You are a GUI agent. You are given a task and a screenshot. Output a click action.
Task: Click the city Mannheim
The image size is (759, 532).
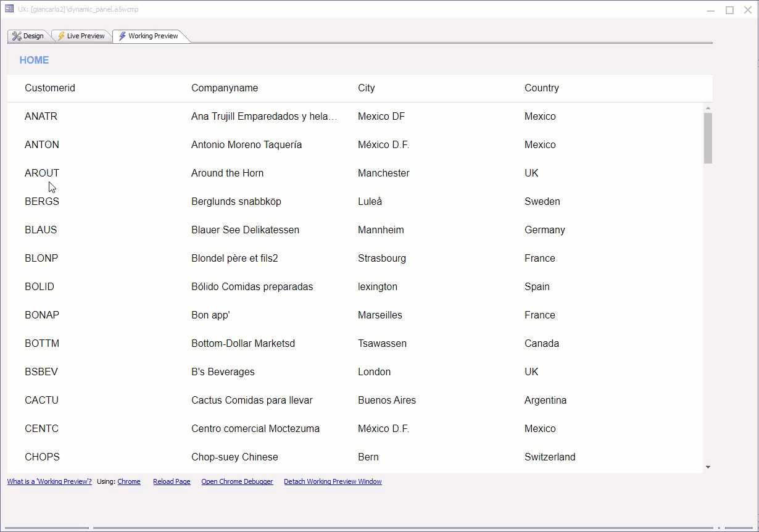(x=381, y=230)
